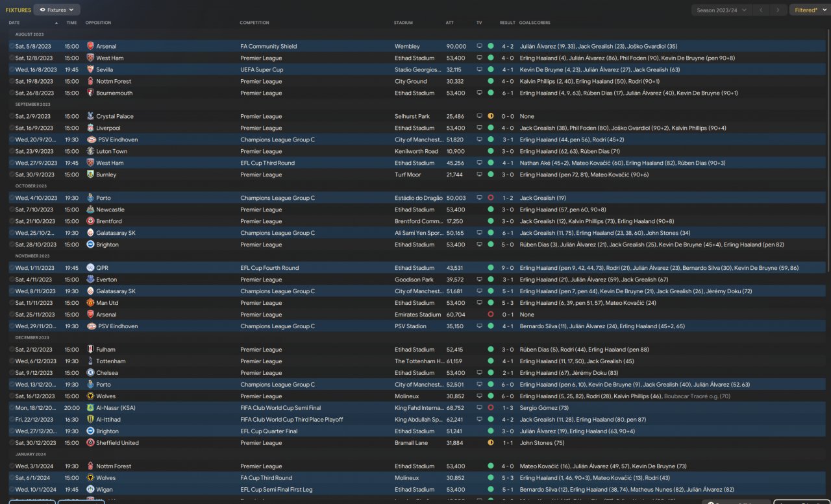Click the Wigan club badge
Viewport: 831px width, 504px height.
[x=90, y=490]
